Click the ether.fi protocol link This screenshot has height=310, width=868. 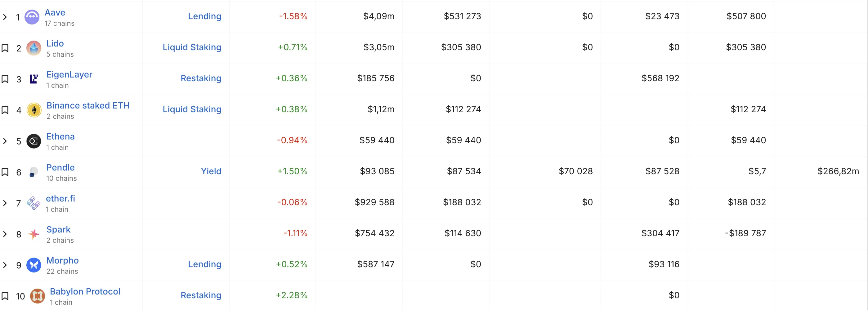click(60, 198)
